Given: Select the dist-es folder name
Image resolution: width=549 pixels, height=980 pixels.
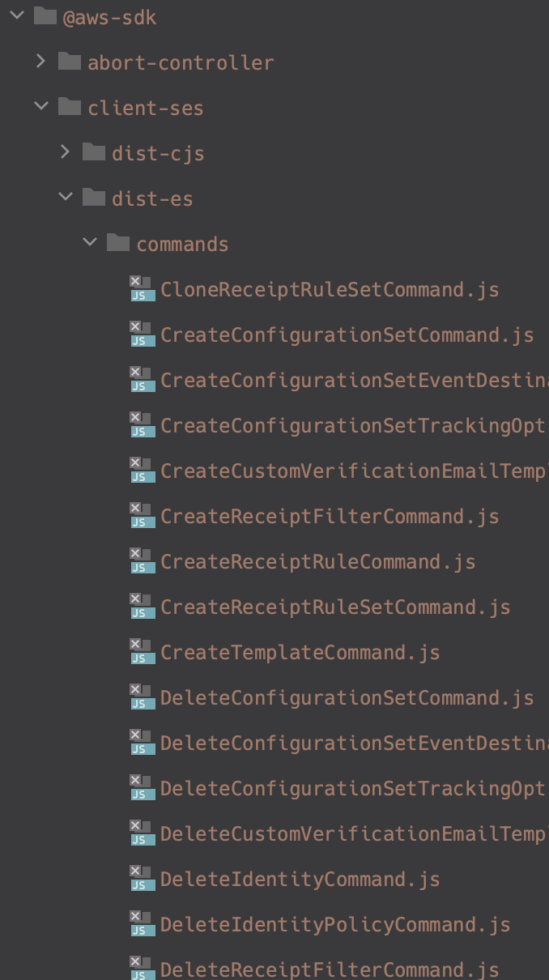Looking at the screenshot, I should point(152,198).
